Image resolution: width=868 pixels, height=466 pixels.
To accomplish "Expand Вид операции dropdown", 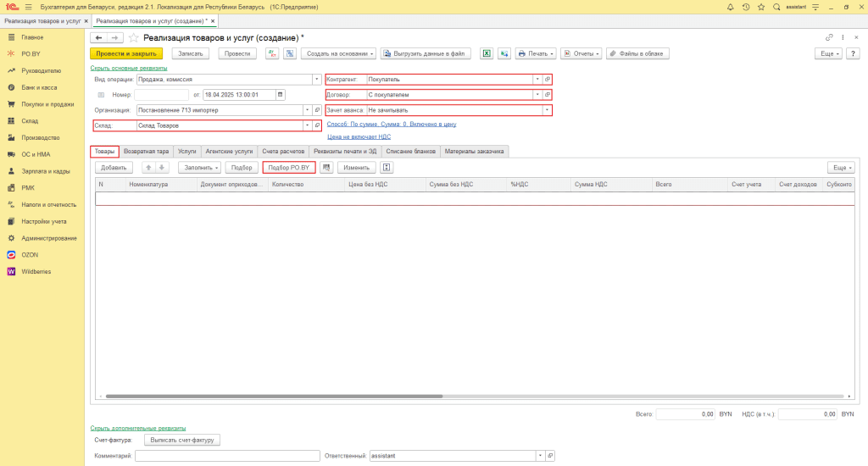I will [317, 79].
